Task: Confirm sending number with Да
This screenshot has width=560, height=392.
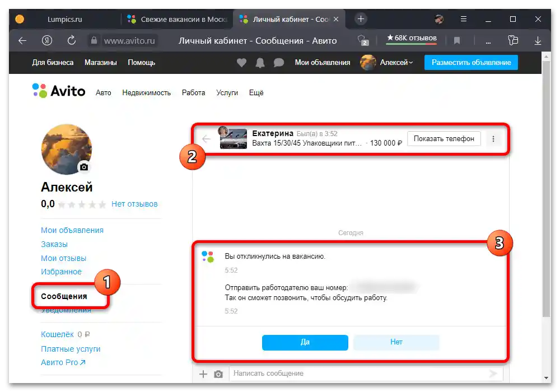Action: [305, 342]
